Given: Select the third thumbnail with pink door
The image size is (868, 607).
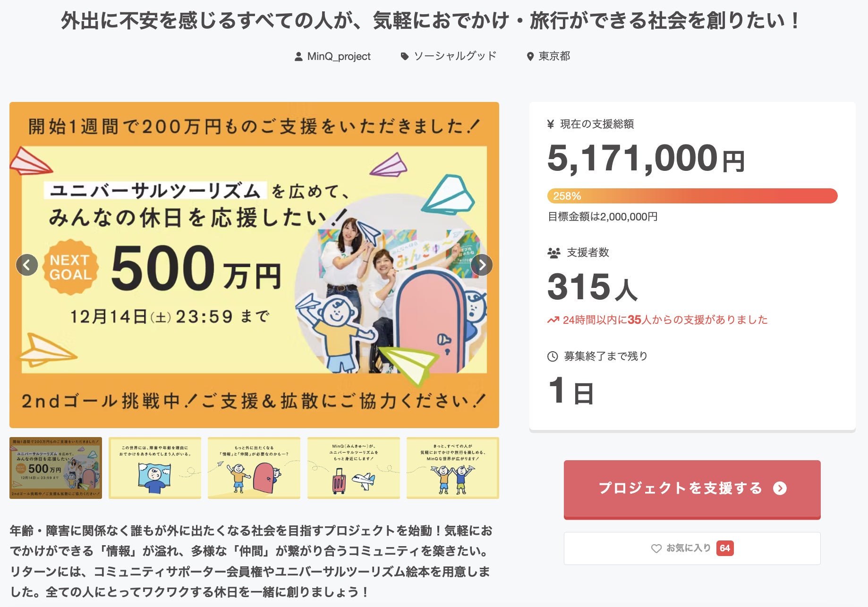Looking at the screenshot, I should click(x=254, y=468).
